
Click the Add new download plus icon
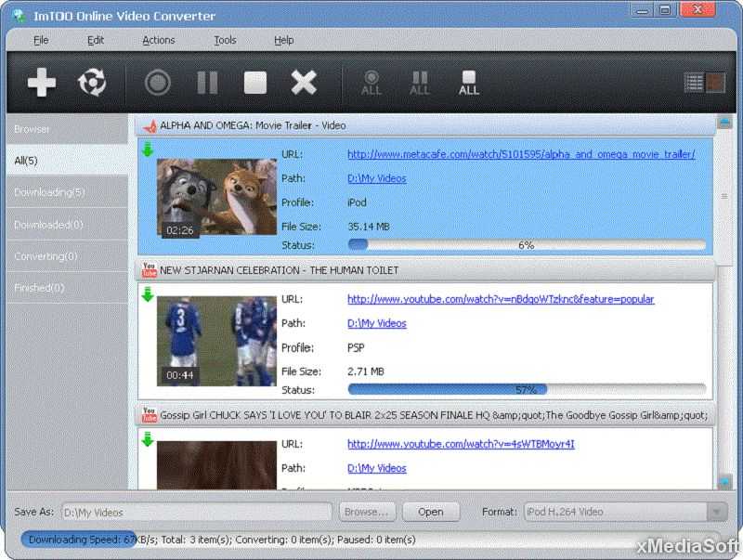(x=42, y=83)
